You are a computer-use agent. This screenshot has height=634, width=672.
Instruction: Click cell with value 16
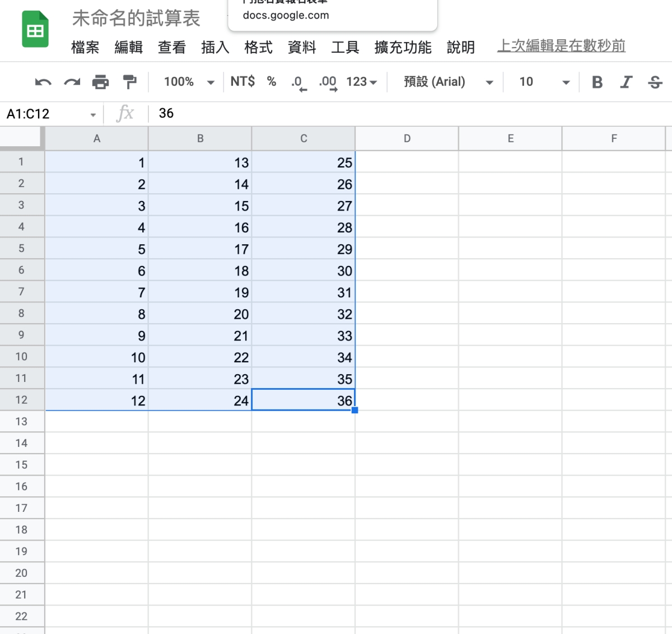click(x=200, y=227)
